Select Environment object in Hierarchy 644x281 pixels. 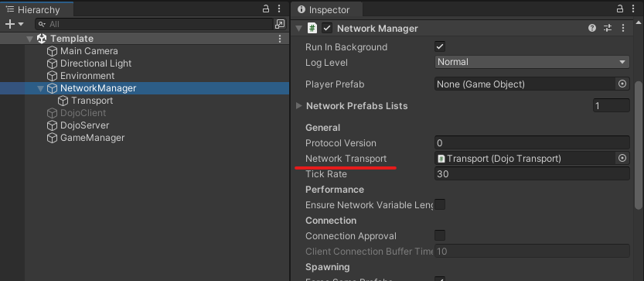point(87,76)
